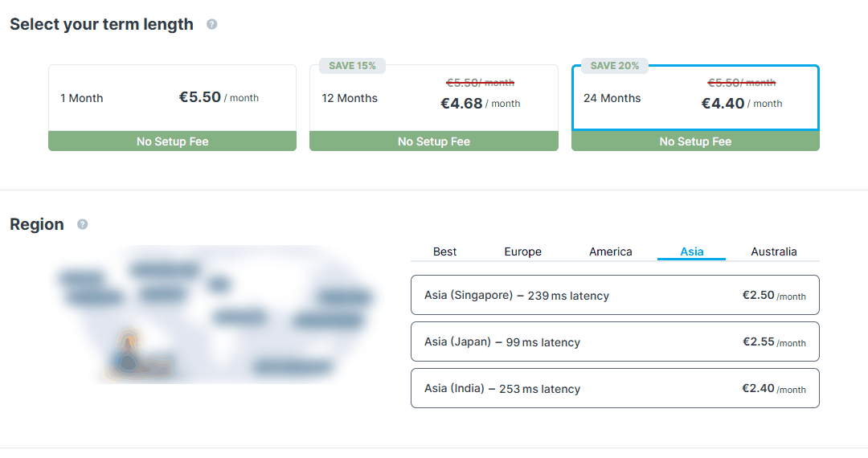Screen dimensions: 868x458
Task: Click the €2.50 /month Singapore price
Action: pos(774,296)
